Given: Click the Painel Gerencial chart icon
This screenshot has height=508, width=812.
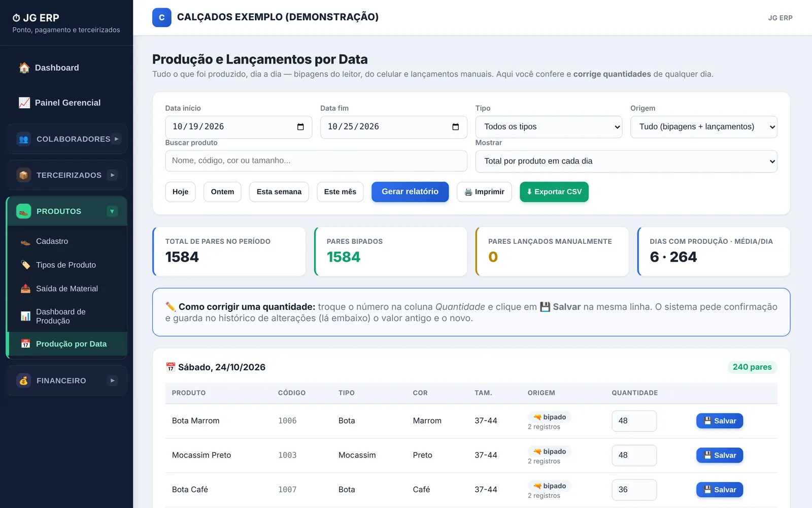Looking at the screenshot, I should point(24,103).
